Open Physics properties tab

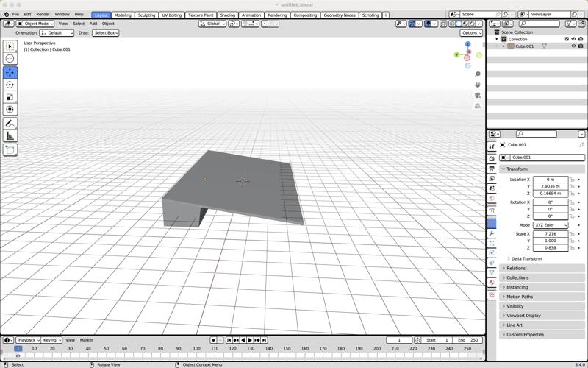pos(492,253)
